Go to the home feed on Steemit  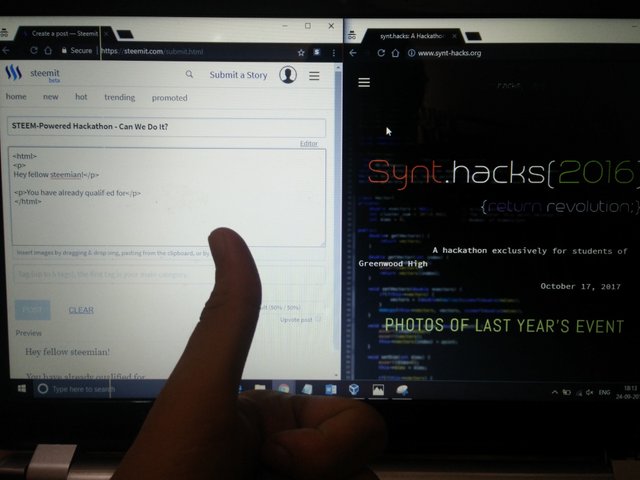click(x=16, y=97)
